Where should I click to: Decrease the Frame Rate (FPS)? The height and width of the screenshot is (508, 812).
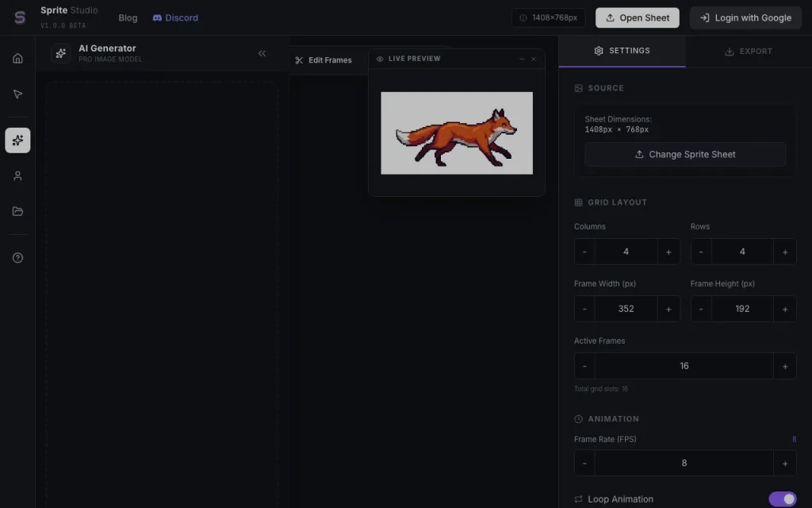point(584,463)
